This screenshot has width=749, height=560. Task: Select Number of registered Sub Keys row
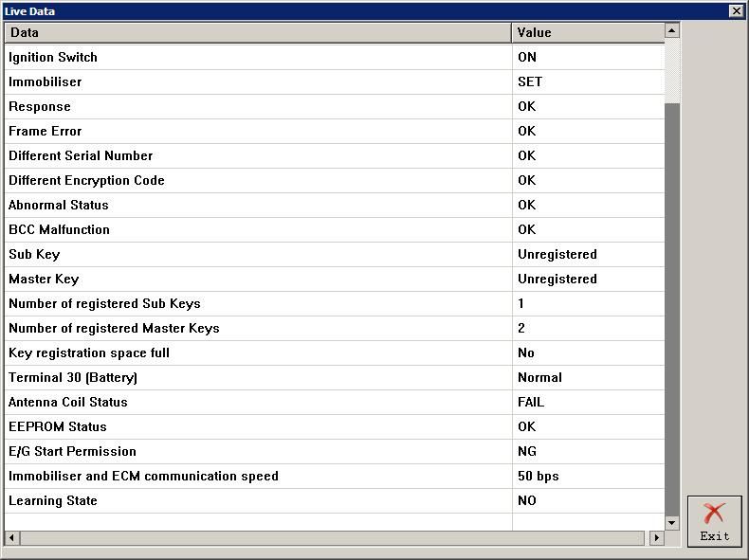[335, 303]
